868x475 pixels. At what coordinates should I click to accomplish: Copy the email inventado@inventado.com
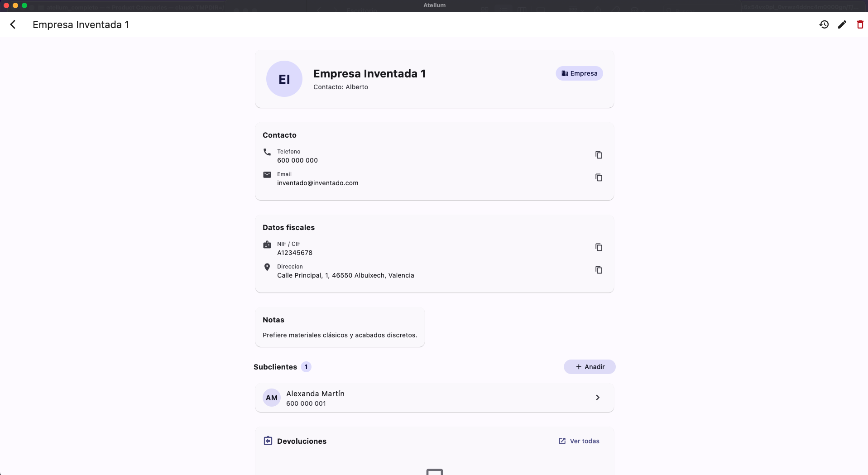[x=599, y=178]
